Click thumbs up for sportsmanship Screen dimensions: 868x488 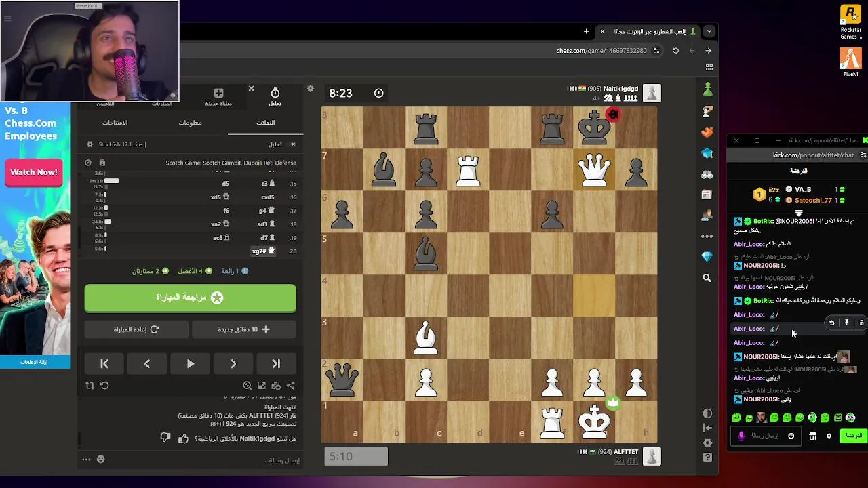coord(183,439)
